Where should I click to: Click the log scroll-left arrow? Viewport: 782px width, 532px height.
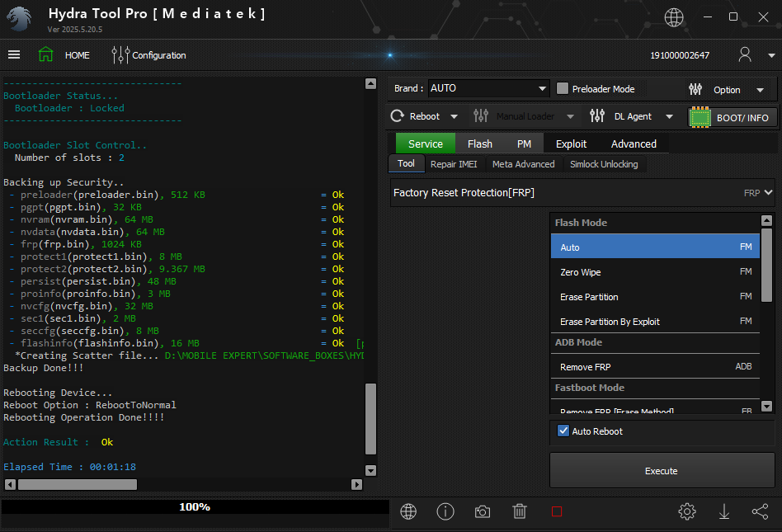(10, 484)
